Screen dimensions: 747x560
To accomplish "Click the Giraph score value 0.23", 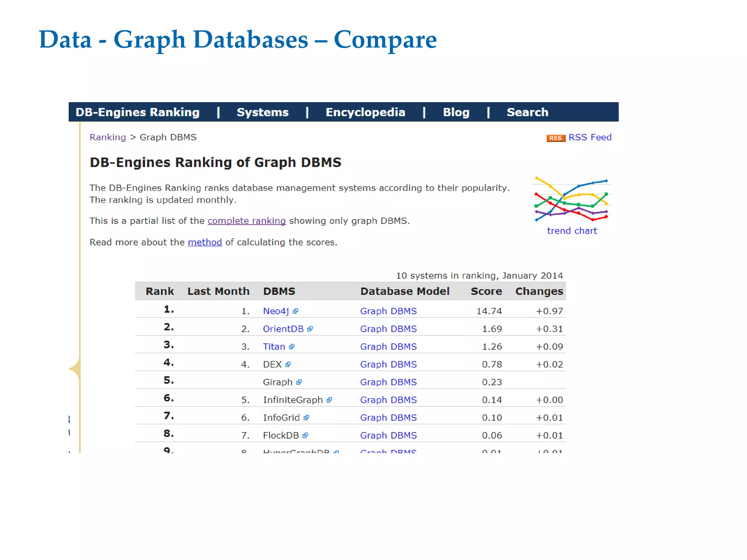I will 492,382.
